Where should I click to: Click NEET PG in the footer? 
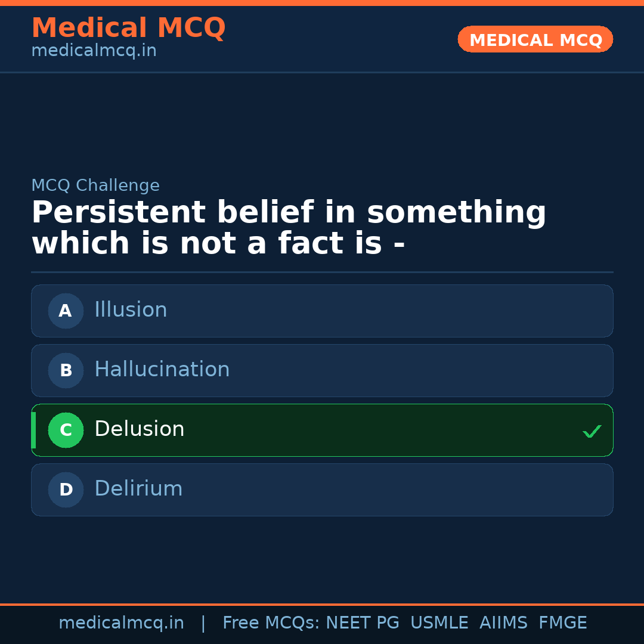tap(363, 623)
